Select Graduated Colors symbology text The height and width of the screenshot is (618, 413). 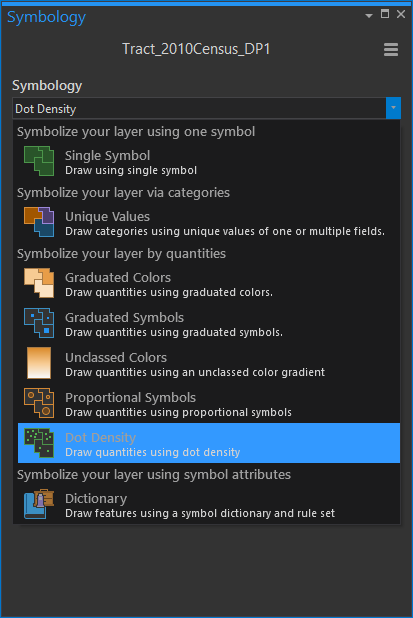coord(118,277)
